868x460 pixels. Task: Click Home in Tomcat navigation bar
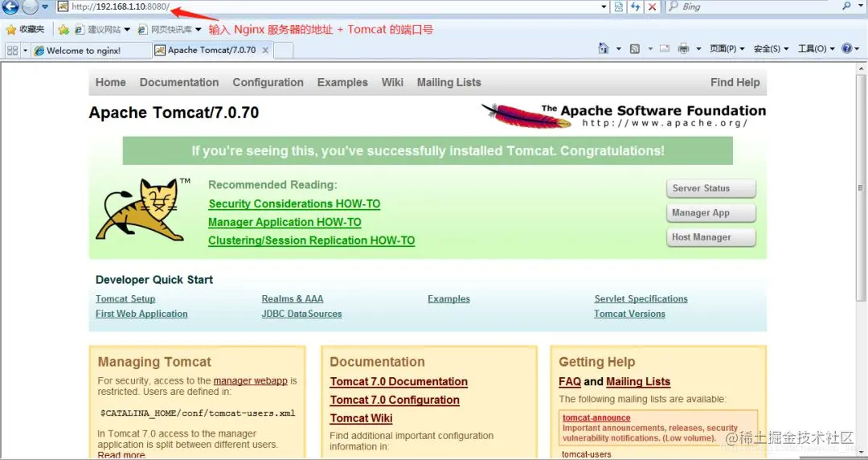pos(111,82)
